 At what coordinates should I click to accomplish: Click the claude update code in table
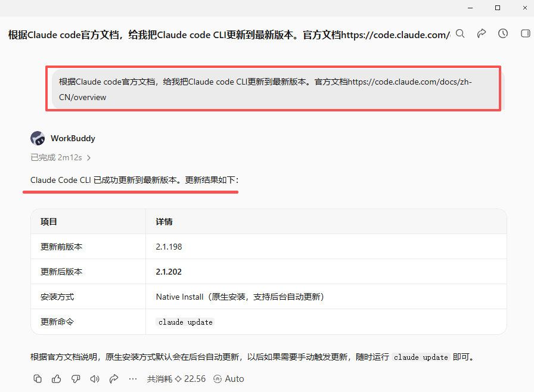tap(185, 322)
